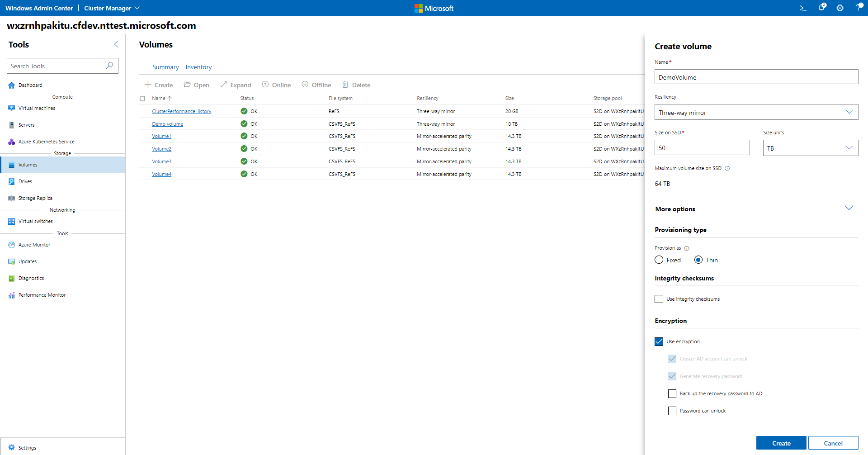The image size is (868, 455).
Task: Open settings gear in header
Action: [840, 8]
